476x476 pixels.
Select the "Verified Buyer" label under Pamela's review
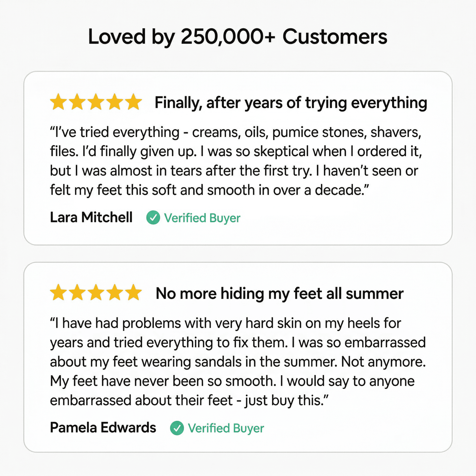226,428
